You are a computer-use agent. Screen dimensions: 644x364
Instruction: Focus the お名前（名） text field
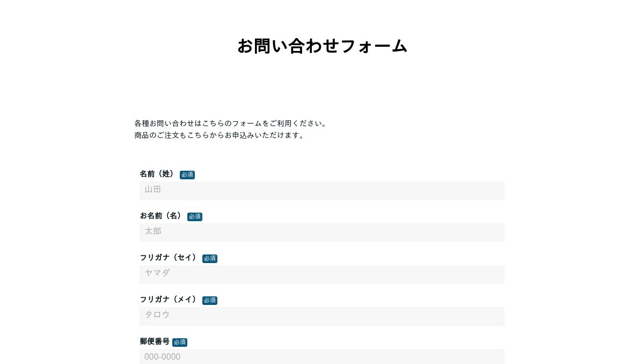(x=322, y=232)
